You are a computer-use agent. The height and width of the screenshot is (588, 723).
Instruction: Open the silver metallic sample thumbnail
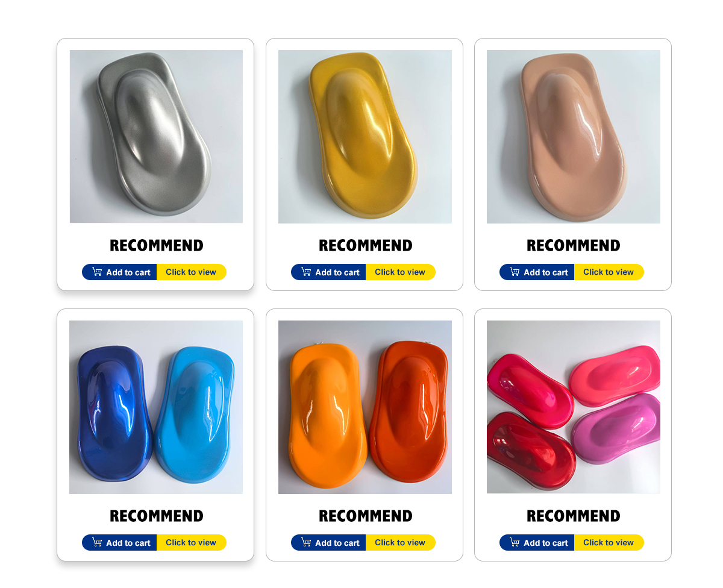156,137
